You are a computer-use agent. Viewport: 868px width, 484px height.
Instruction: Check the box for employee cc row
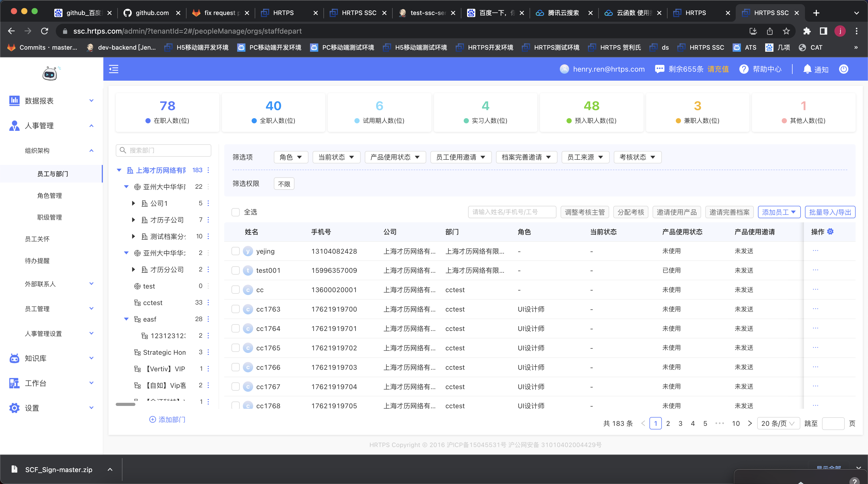236,290
